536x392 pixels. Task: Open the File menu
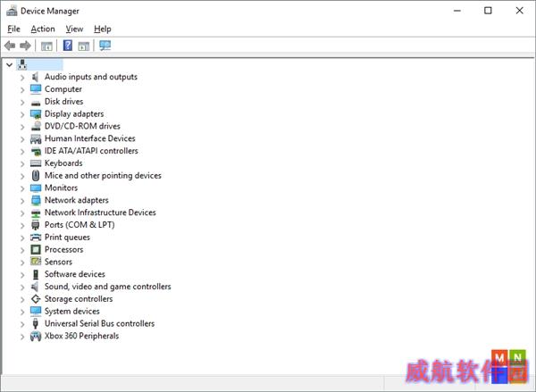[x=14, y=29]
